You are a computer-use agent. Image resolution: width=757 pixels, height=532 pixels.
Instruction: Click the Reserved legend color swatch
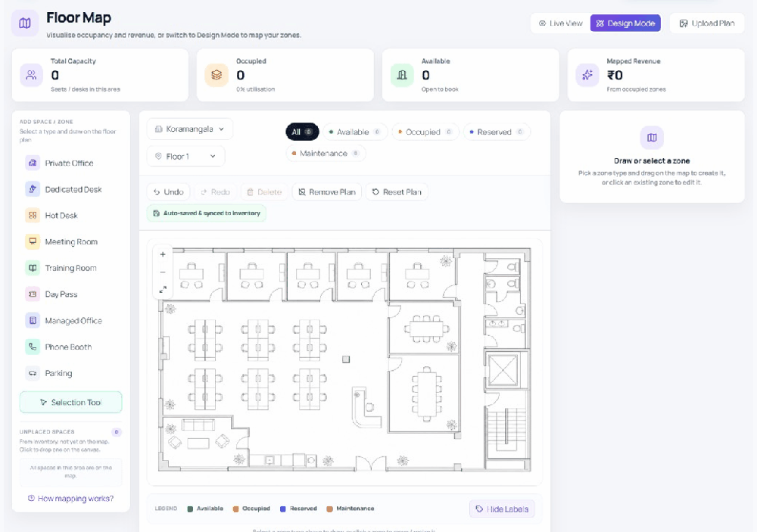(x=283, y=509)
